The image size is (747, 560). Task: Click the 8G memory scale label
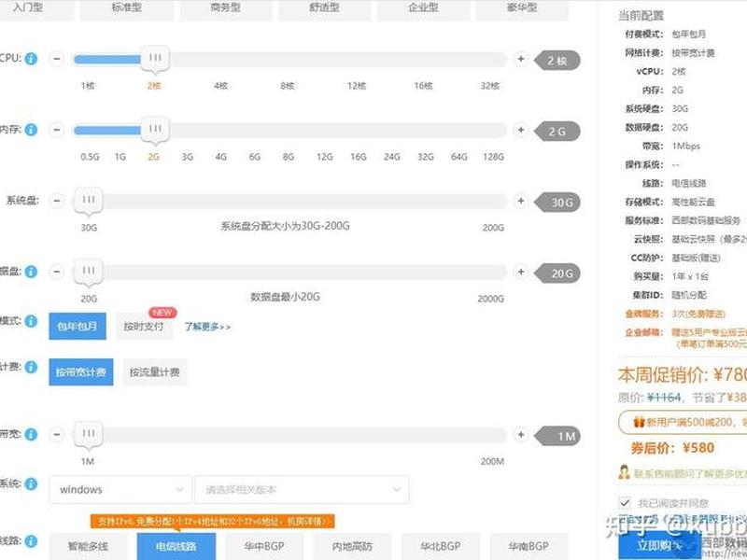click(289, 157)
